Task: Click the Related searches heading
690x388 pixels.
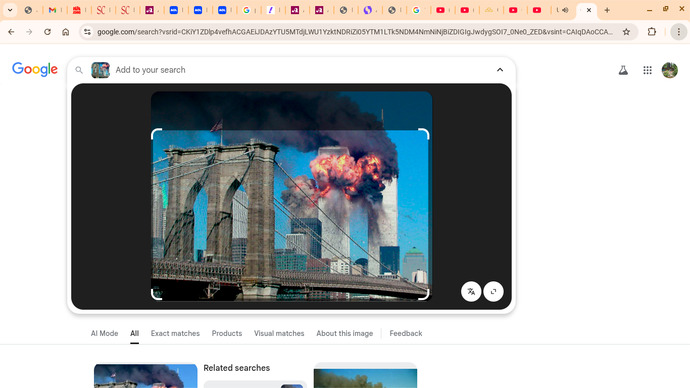Action: click(x=237, y=368)
